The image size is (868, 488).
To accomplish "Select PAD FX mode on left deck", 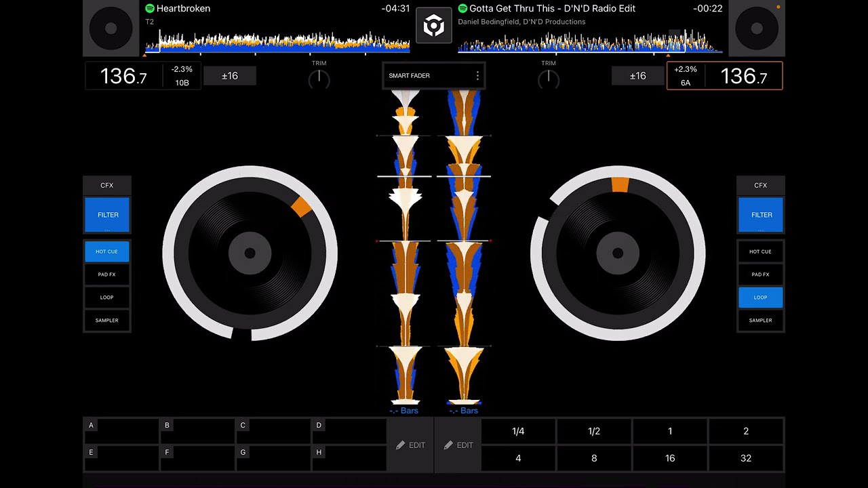I will click(107, 274).
